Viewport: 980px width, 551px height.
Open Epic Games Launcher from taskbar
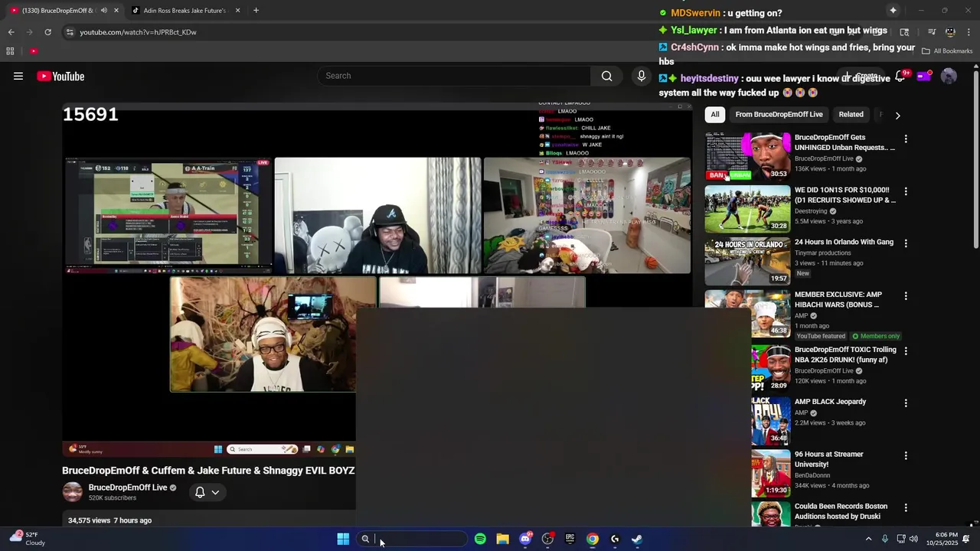pyautogui.click(x=570, y=539)
